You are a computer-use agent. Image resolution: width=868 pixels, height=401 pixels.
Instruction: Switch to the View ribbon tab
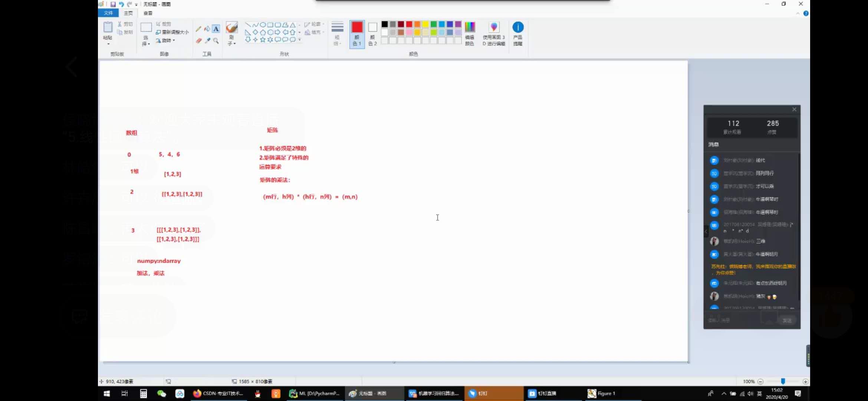pyautogui.click(x=148, y=13)
